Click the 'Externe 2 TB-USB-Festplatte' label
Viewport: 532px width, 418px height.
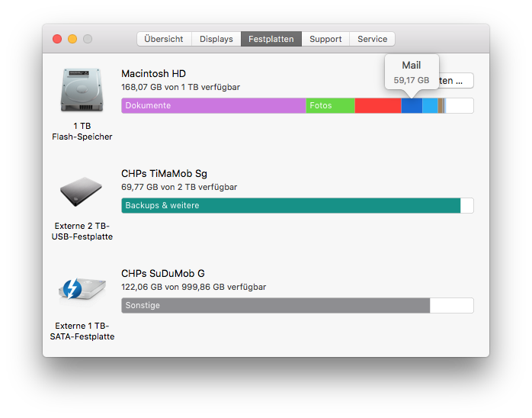[x=82, y=231]
